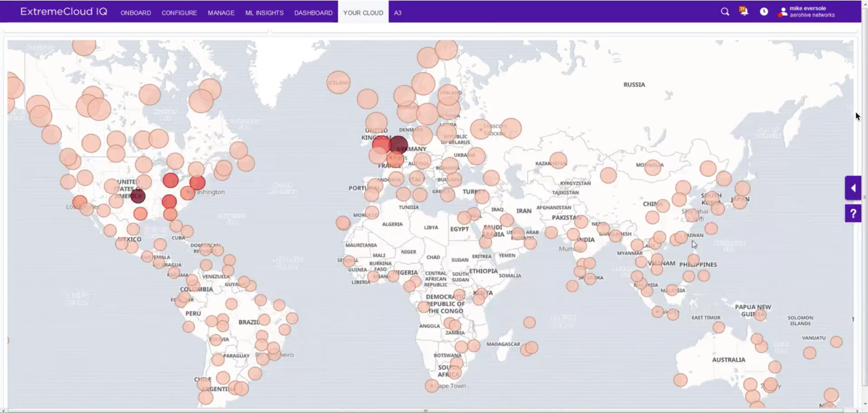
Task: Click the LIBYA map label
Action: click(x=431, y=227)
